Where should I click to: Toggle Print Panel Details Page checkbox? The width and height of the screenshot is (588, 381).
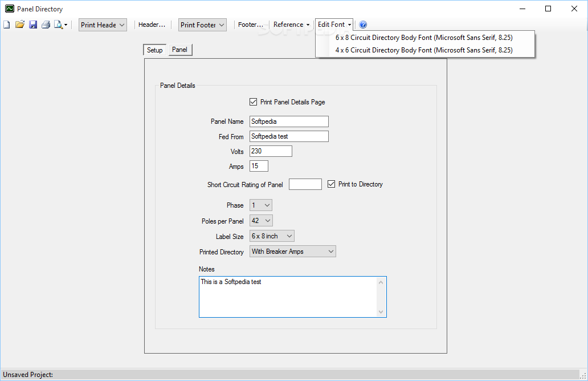coord(253,102)
